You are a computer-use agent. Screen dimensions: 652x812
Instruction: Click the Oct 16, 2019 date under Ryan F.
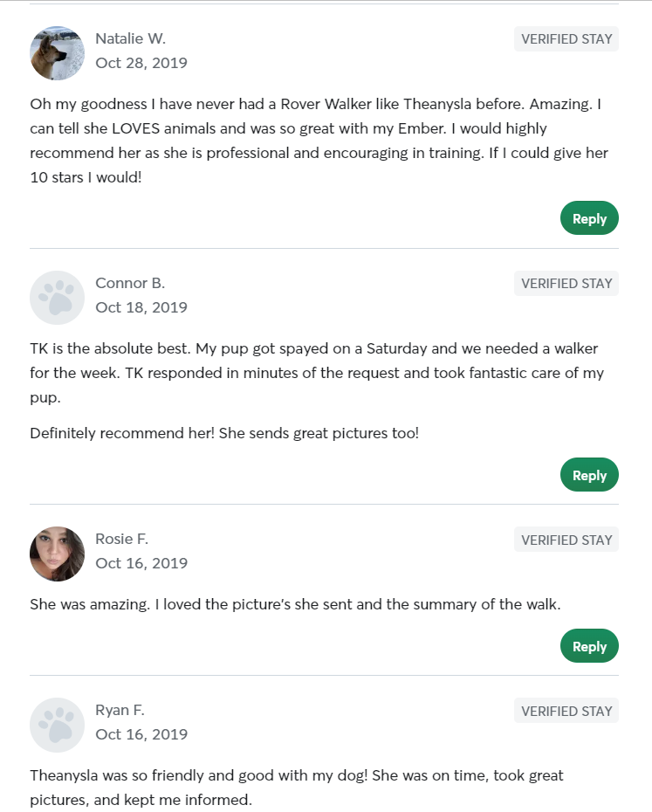pyautogui.click(x=141, y=734)
